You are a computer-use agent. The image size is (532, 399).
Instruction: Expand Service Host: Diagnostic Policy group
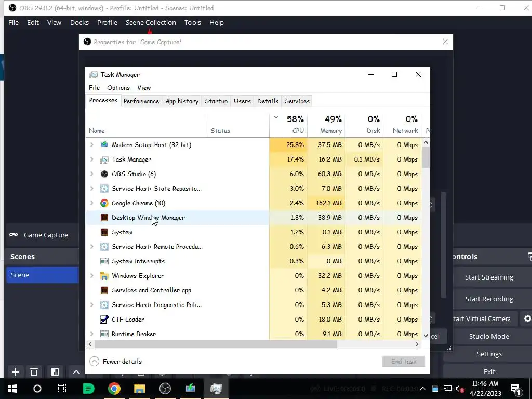(x=91, y=305)
